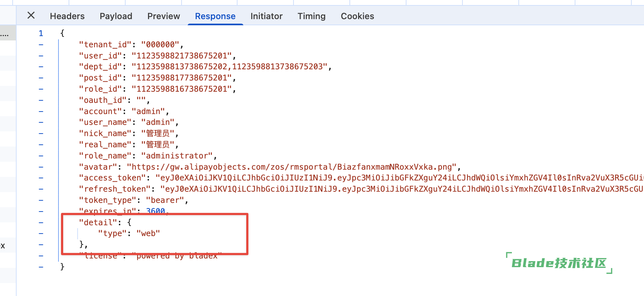Click the refresh_token value string

tap(401, 189)
